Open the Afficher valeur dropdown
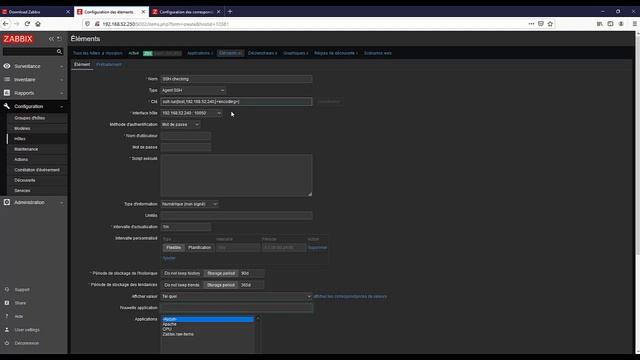This screenshot has height=360, width=640. point(236,296)
